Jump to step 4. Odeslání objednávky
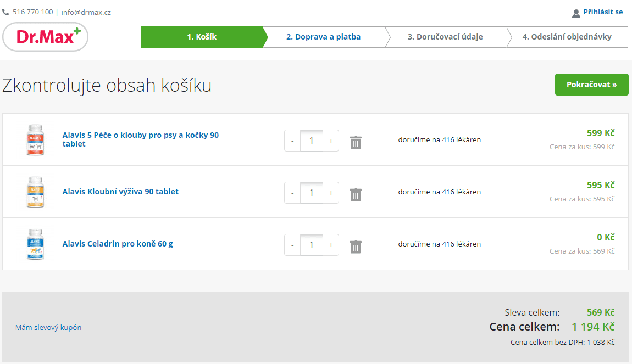 pyautogui.click(x=567, y=37)
